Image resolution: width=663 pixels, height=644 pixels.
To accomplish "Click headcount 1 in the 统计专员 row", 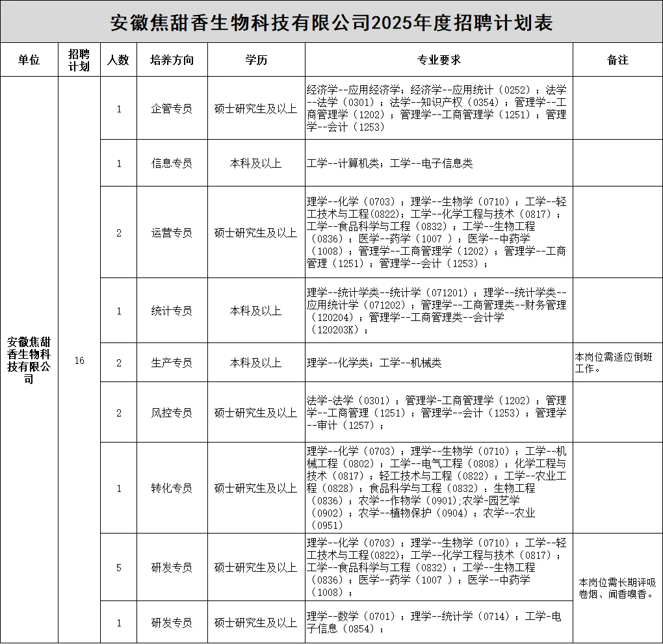I will coord(119,311).
